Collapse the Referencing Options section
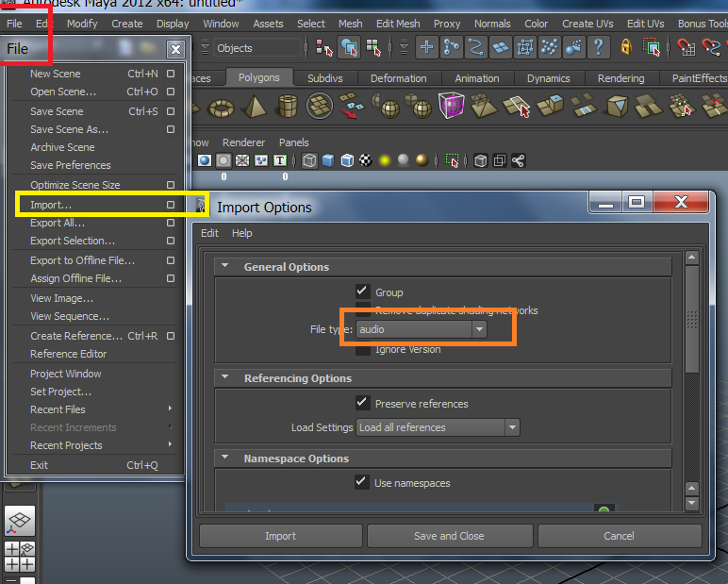 pos(225,377)
